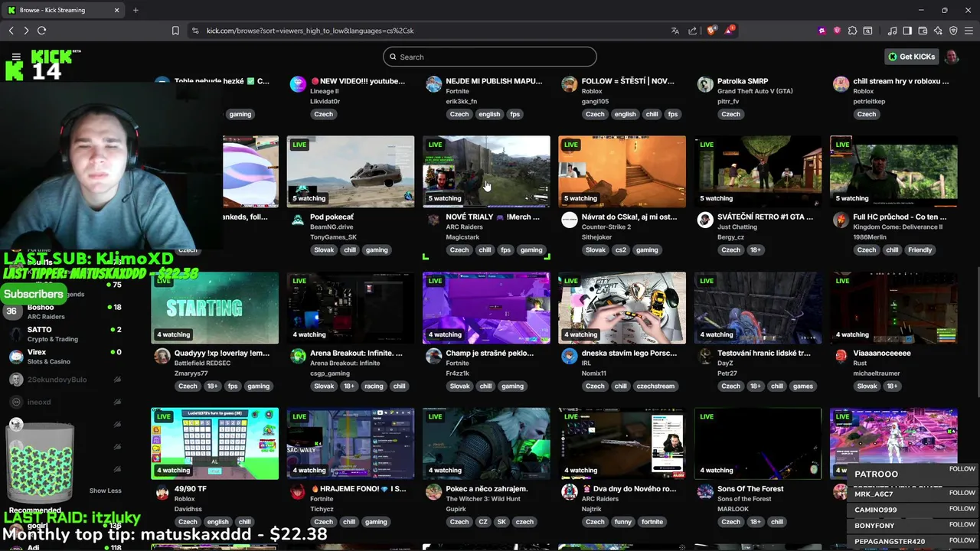Click the games tag on Petr27 card

coord(803,386)
